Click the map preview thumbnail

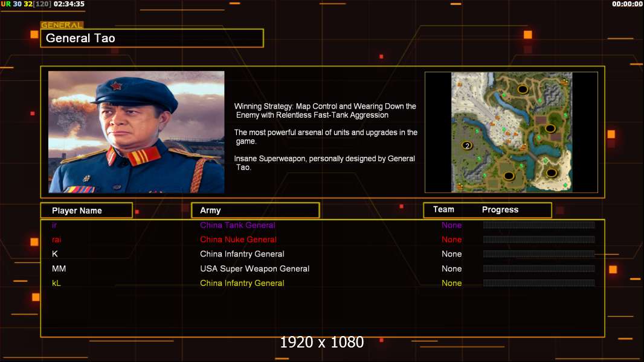coord(511,132)
